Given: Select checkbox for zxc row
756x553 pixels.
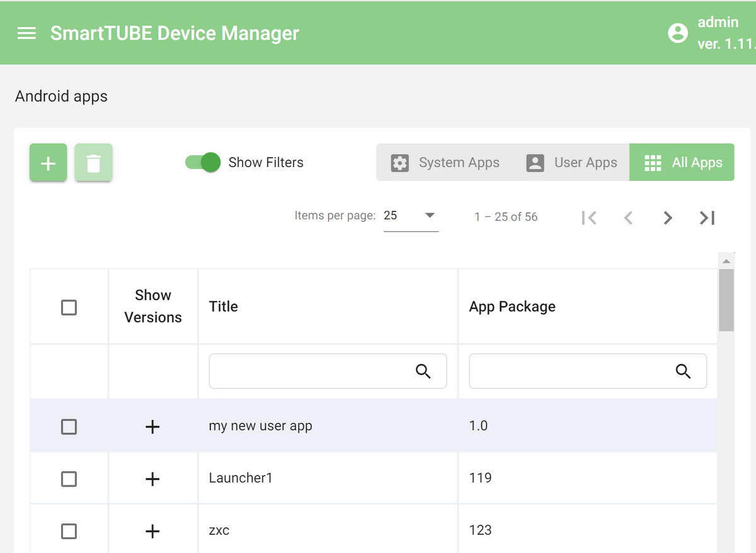Looking at the screenshot, I should (x=69, y=531).
